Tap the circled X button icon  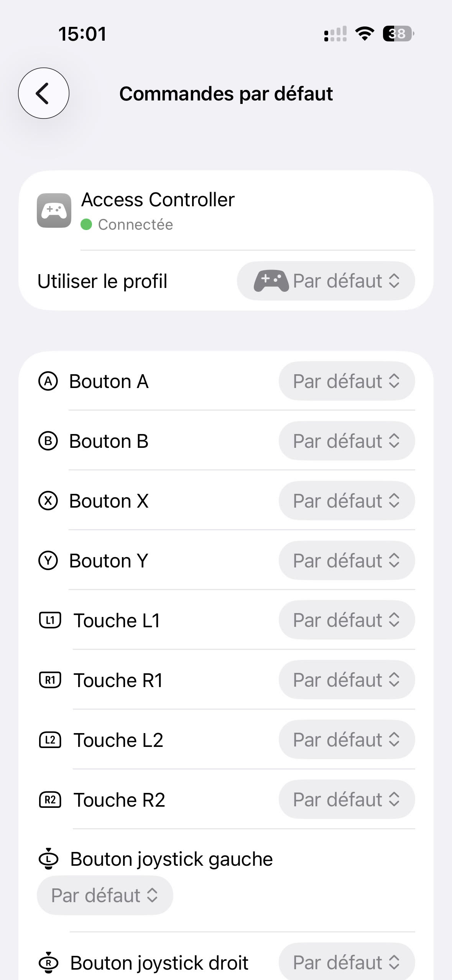coord(48,501)
